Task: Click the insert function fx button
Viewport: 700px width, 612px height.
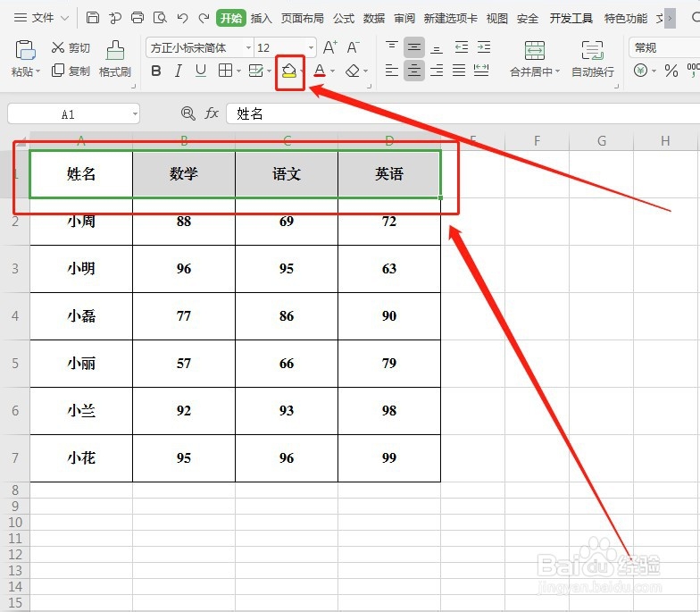Action: 212,113
